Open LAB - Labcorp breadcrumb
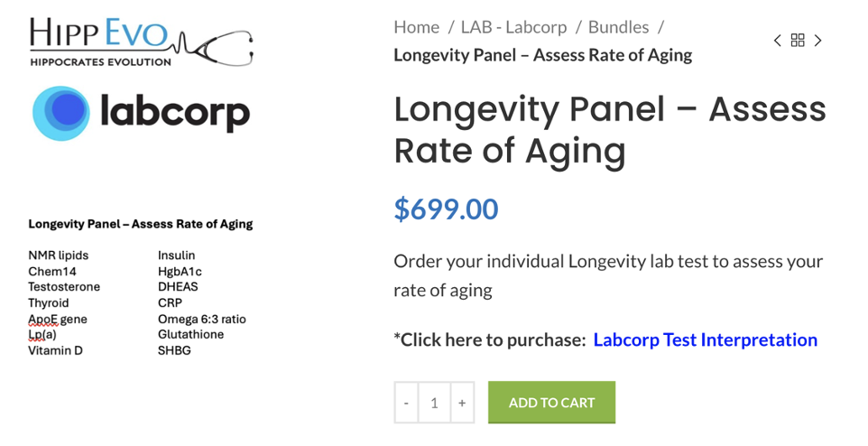Viewport: 868px width, 446px height. (x=513, y=27)
